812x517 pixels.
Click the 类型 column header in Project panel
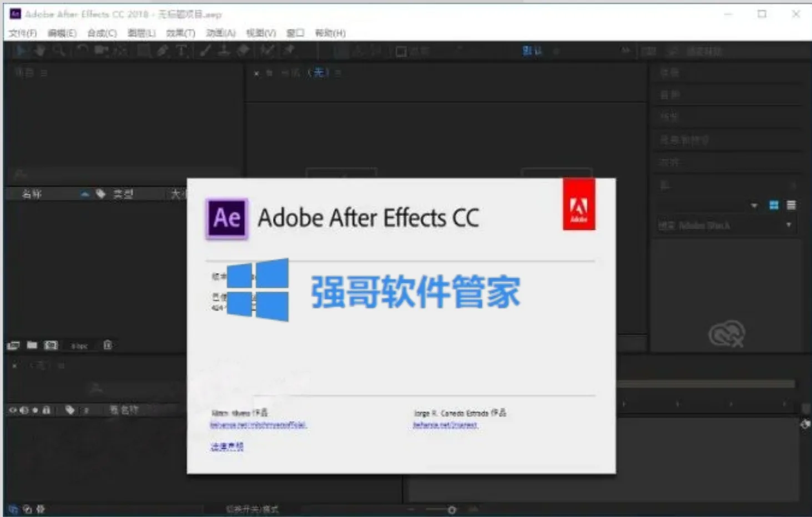123,194
